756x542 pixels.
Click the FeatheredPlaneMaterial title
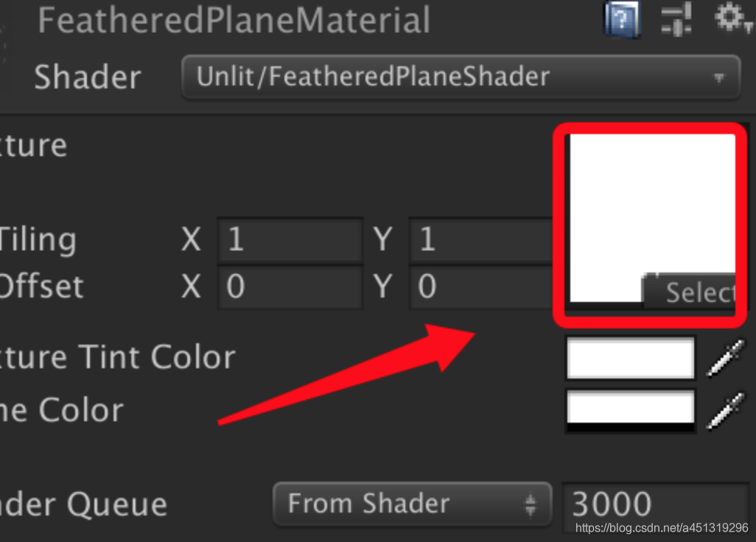(234, 20)
